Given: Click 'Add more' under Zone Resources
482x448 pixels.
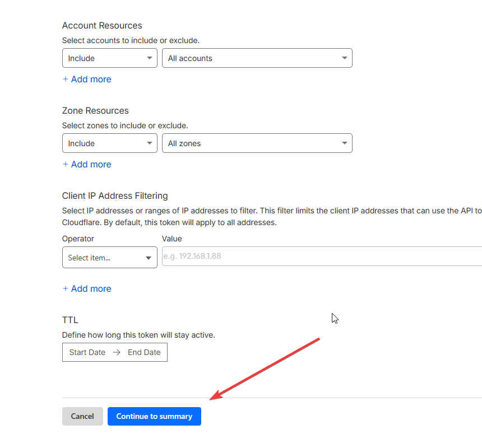Looking at the screenshot, I should 91,165.
